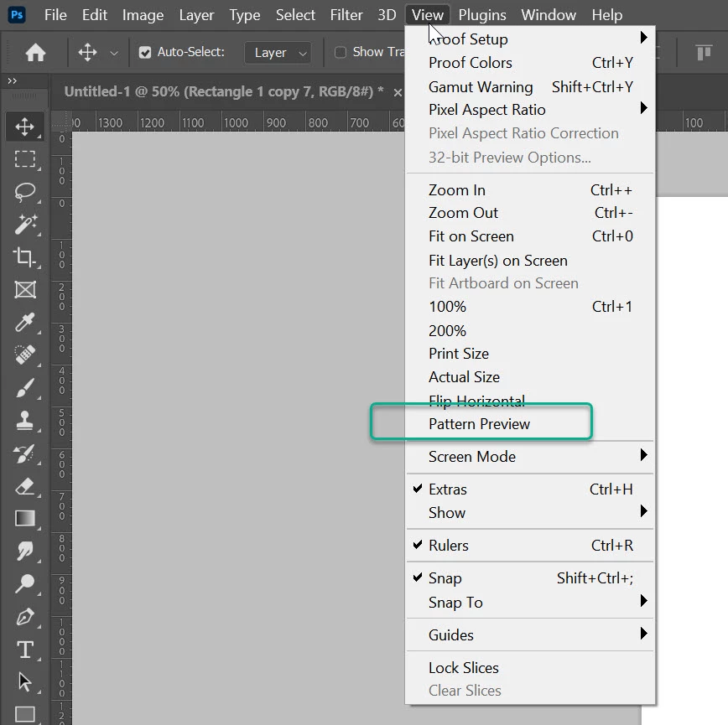This screenshot has width=728, height=725.
Task: Toggle Rulers in View menu
Action: pyautogui.click(x=530, y=546)
